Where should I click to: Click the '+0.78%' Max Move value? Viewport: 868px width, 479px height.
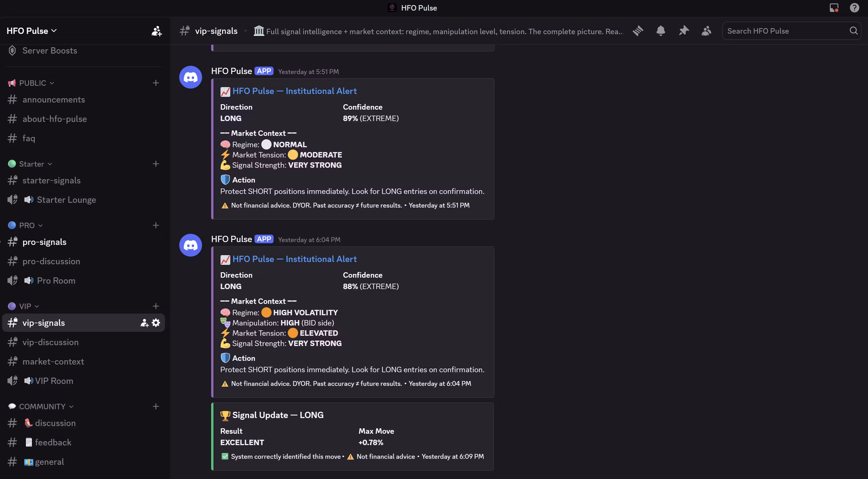click(x=371, y=443)
